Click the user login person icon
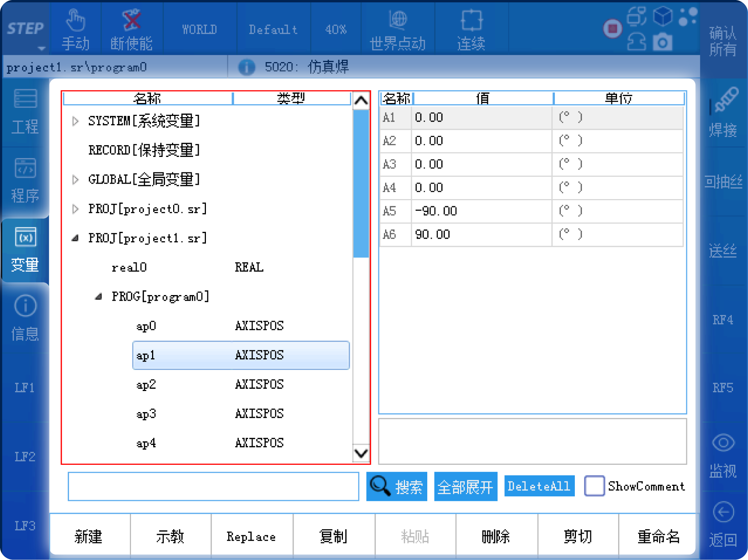Screen dimensions: 748x560 pyautogui.click(x=637, y=41)
